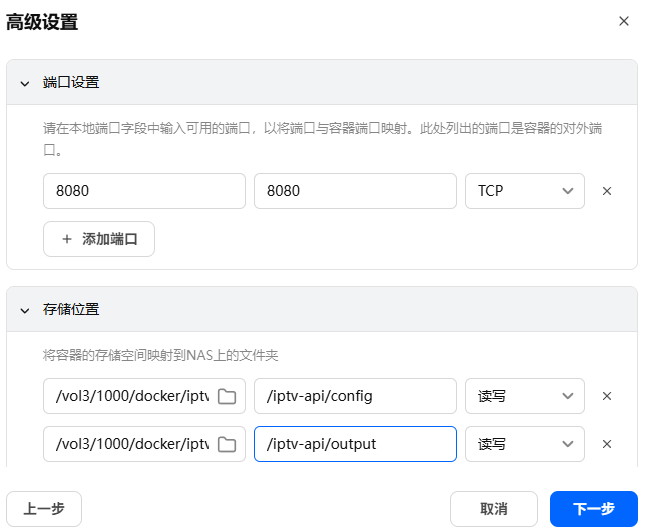649x532 pixels.
Task: Click the 上一步 button
Action: click(x=44, y=508)
